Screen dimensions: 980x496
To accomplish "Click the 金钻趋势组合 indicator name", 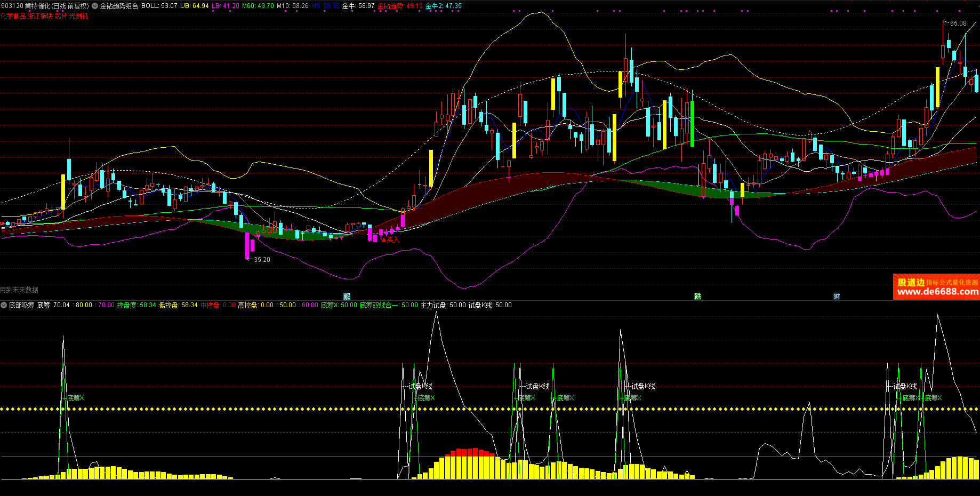I will click(x=119, y=6).
